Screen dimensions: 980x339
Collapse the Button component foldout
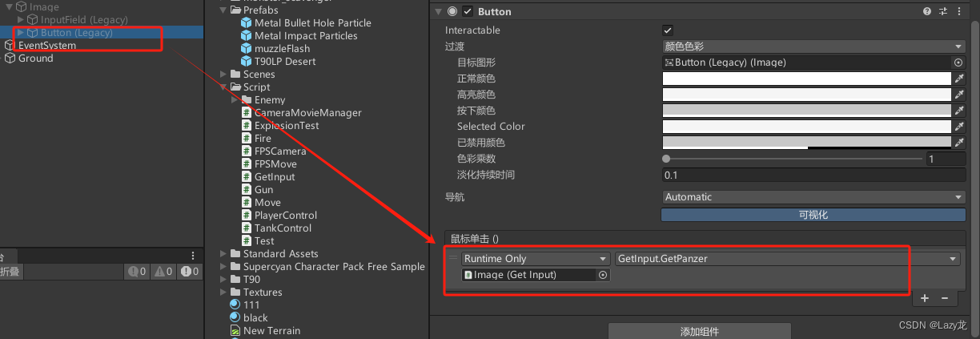coord(439,12)
